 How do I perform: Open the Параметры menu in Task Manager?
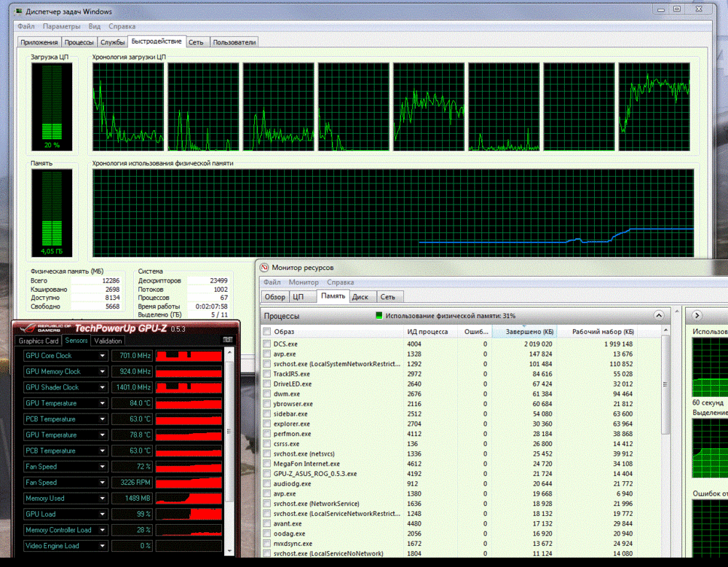(x=61, y=26)
